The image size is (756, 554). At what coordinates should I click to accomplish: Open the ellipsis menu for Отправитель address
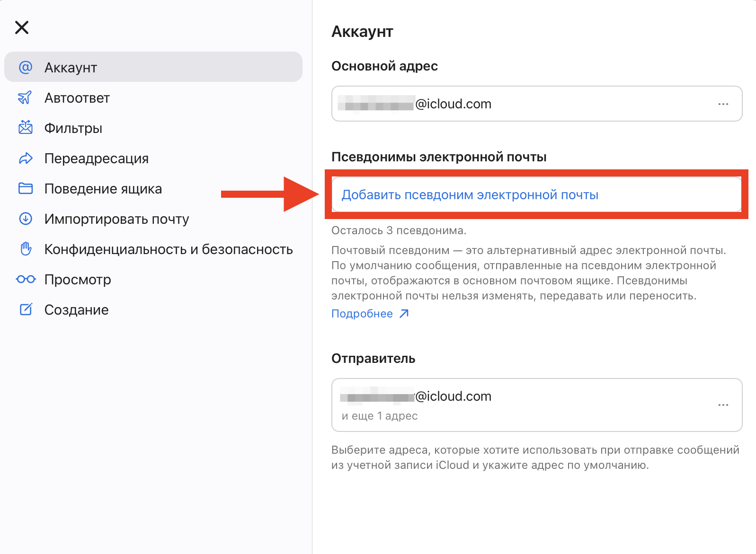coord(723,405)
